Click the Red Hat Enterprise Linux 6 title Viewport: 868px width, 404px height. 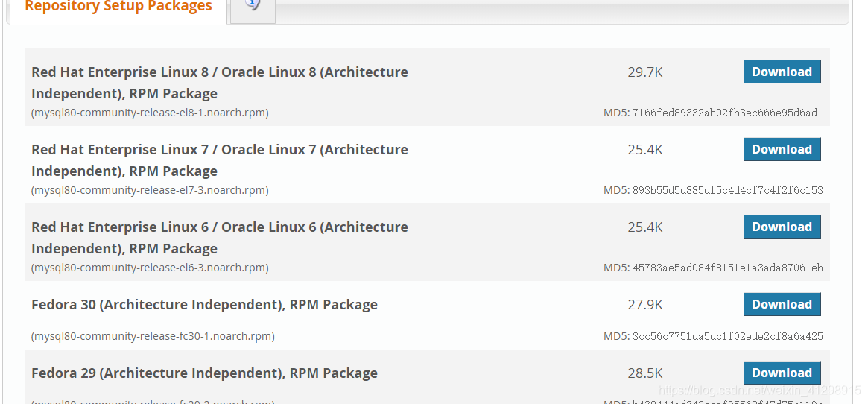220,238
